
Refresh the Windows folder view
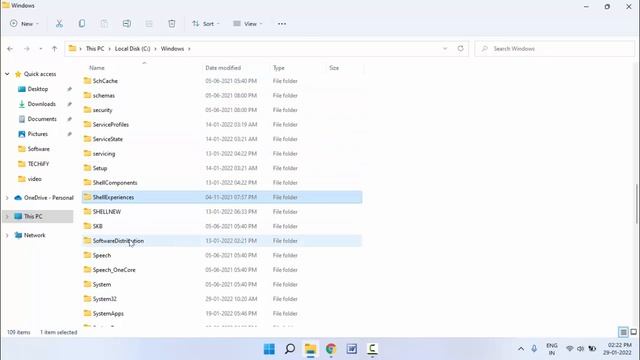coord(460,48)
